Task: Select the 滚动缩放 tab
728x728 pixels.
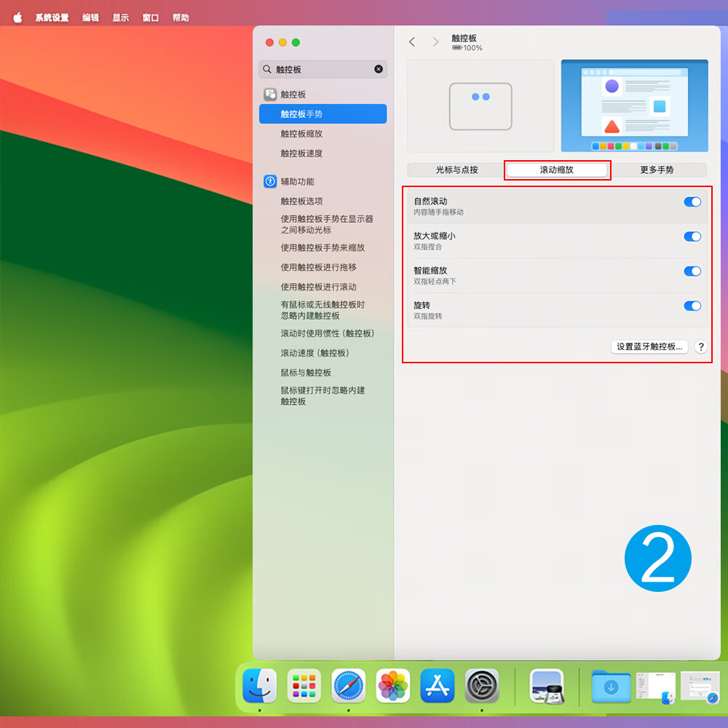Action: (x=557, y=170)
